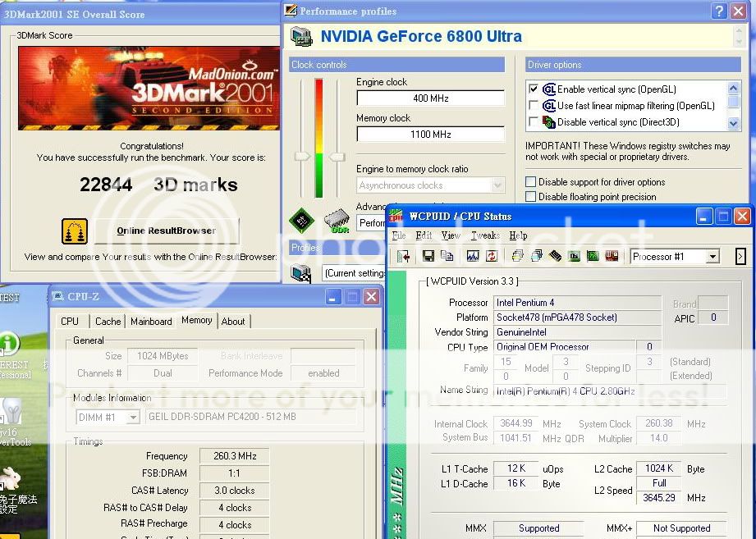Open the Tweaks menu in WCPUID
Image resolution: width=756 pixels, height=539 pixels.
point(484,235)
